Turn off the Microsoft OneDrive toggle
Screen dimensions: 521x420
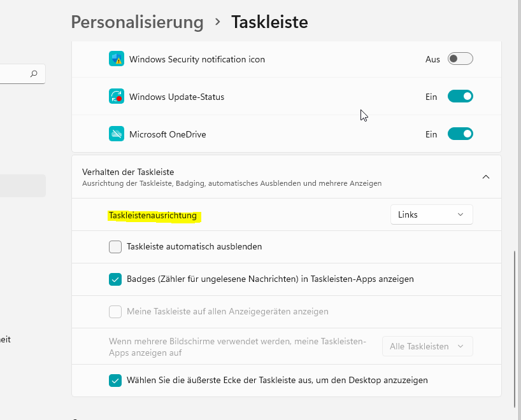[460, 134]
